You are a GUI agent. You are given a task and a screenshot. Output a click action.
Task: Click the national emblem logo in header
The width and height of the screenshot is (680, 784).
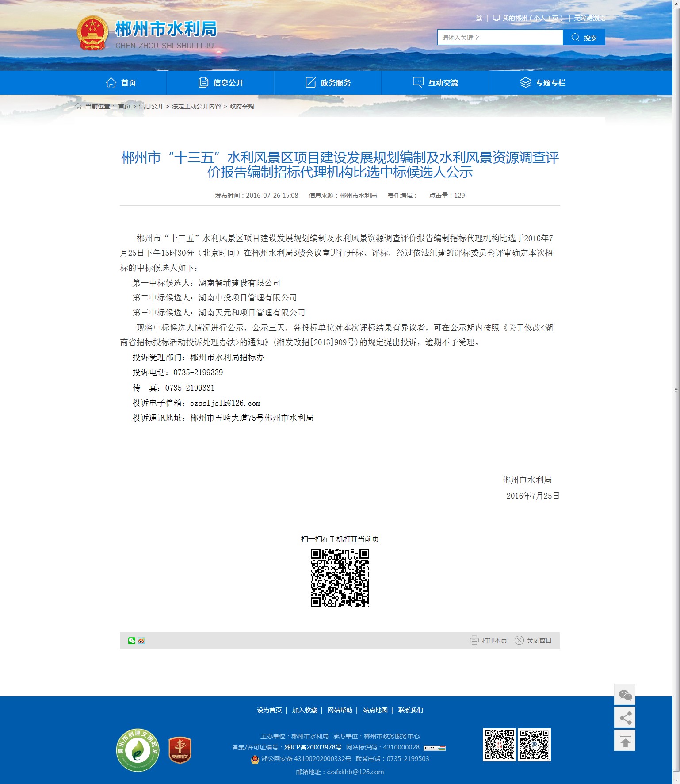[92, 33]
